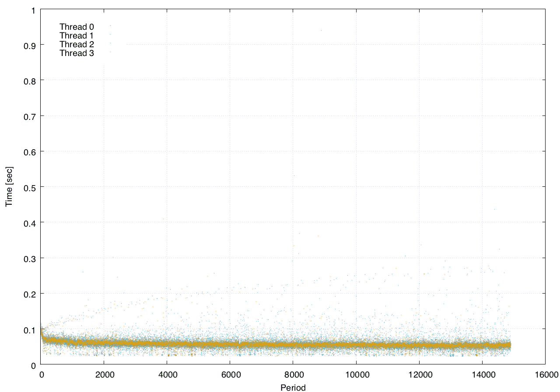Select the "Period" x-axis label

[x=293, y=387]
